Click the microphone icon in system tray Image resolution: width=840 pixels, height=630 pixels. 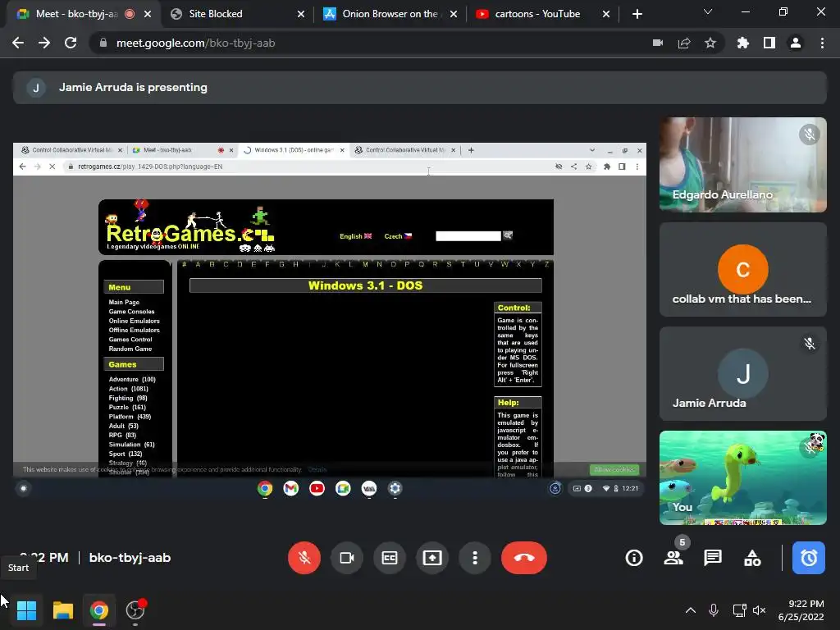714,610
